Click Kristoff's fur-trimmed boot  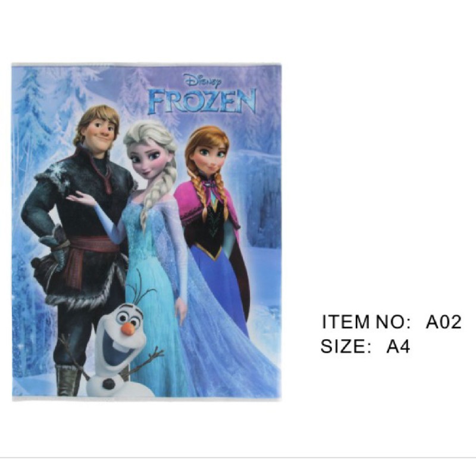pos(67,380)
